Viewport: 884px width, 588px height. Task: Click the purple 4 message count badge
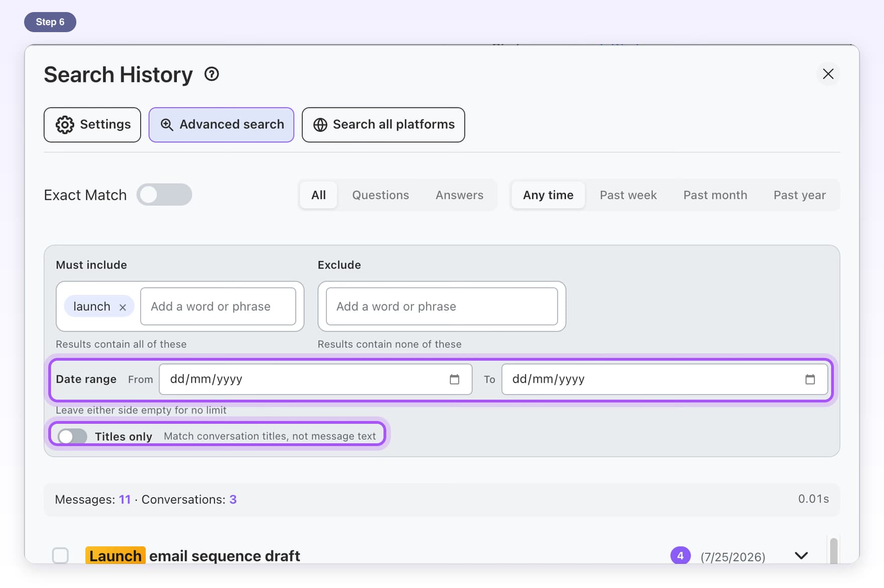pyautogui.click(x=680, y=555)
